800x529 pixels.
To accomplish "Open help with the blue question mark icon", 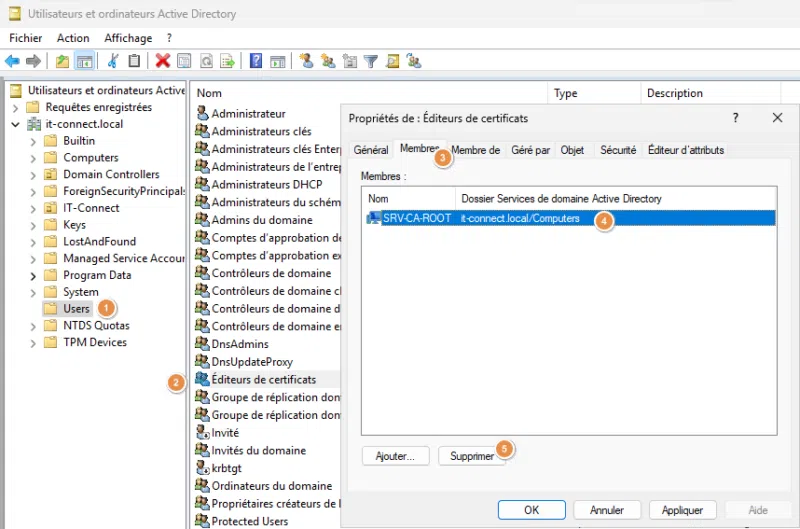I will [x=256, y=62].
